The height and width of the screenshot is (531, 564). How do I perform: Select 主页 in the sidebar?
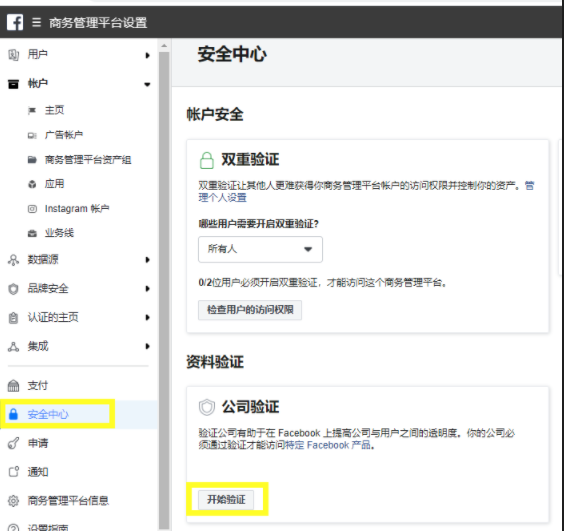(54, 110)
